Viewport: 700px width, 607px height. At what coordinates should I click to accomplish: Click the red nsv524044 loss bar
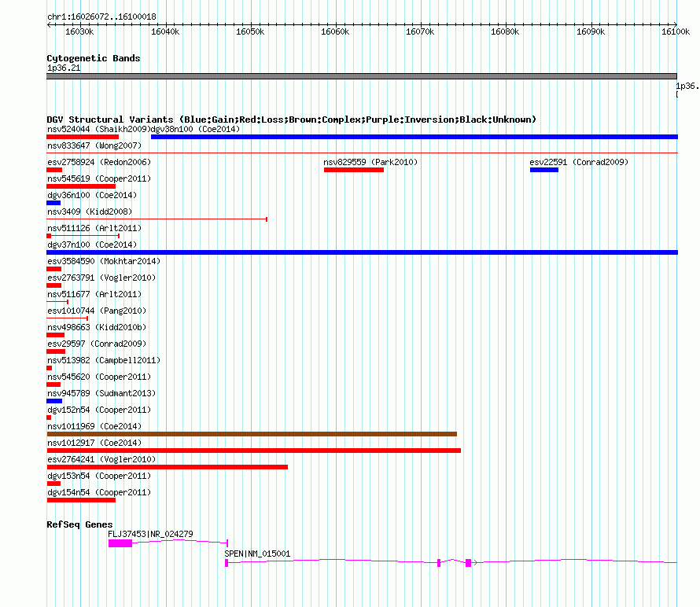[x=83, y=137]
